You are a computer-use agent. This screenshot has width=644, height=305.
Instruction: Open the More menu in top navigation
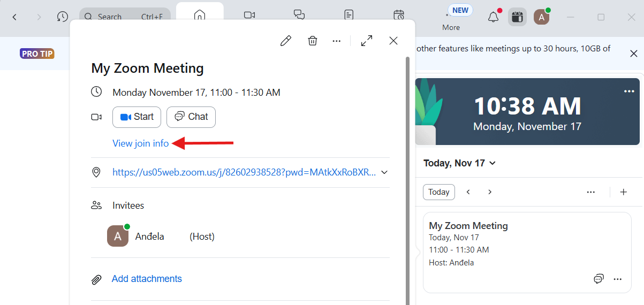tap(451, 19)
